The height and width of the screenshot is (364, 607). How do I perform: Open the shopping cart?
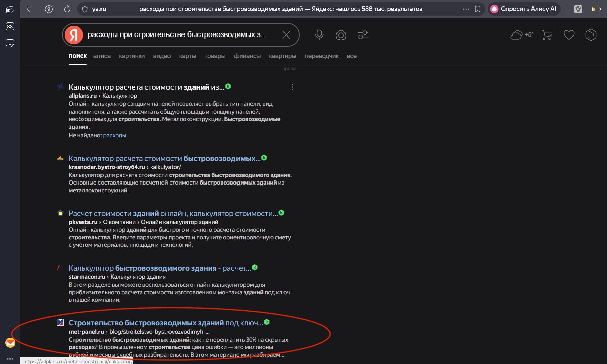pos(547,35)
